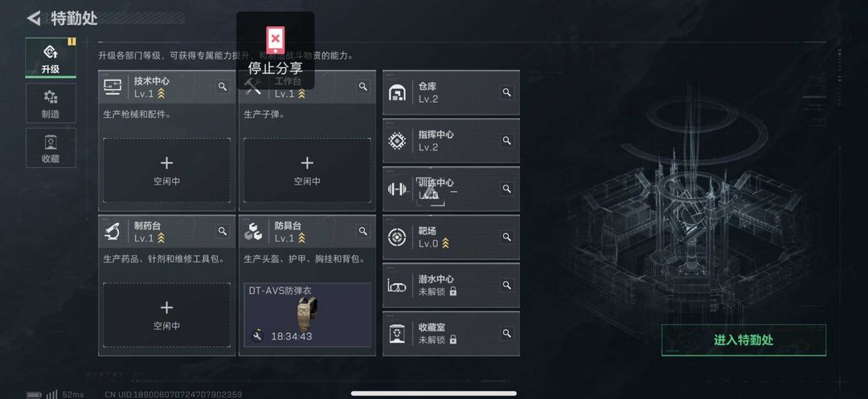Tap the magnifier icon on 收藏室

pyautogui.click(x=506, y=333)
